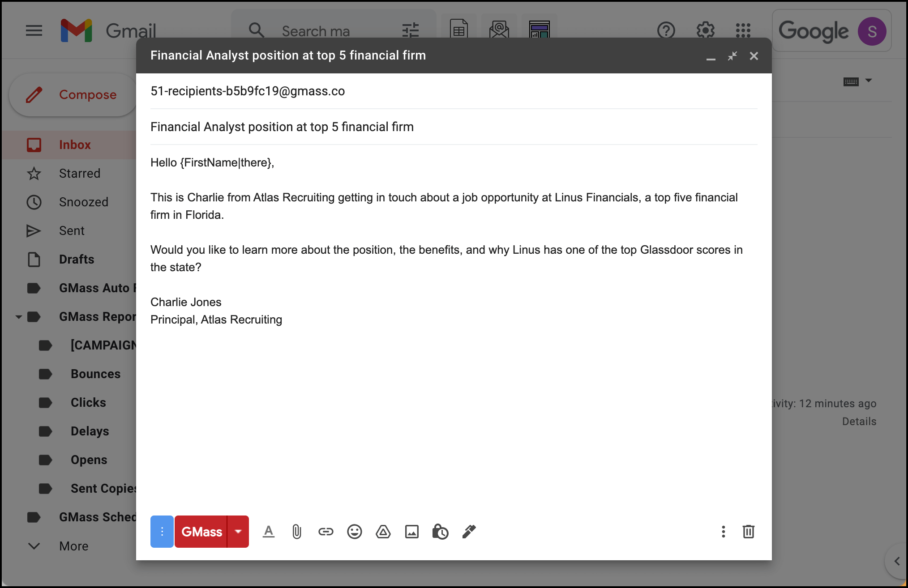
Task: Open the GMass settings dropdown arrow
Action: (238, 532)
